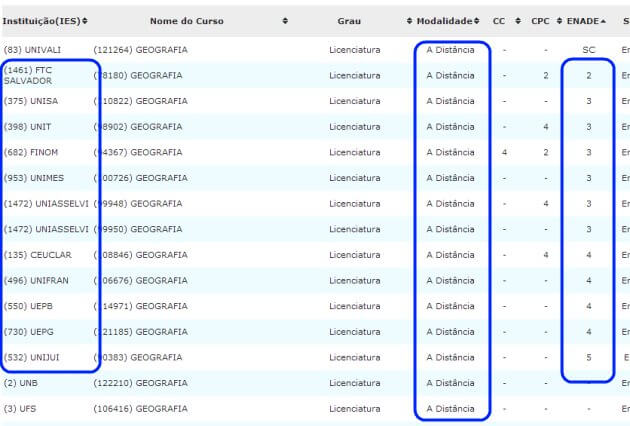Click A Distância in UNIVALI row
This screenshot has height=426, width=630.
(450, 50)
